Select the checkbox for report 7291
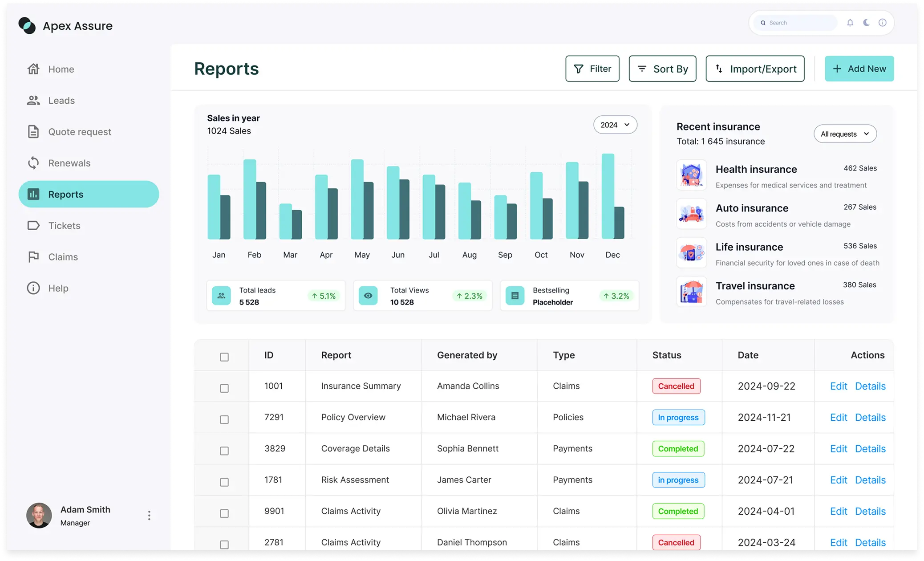The height and width of the screenshot is (561, 924). coord(224,419)
